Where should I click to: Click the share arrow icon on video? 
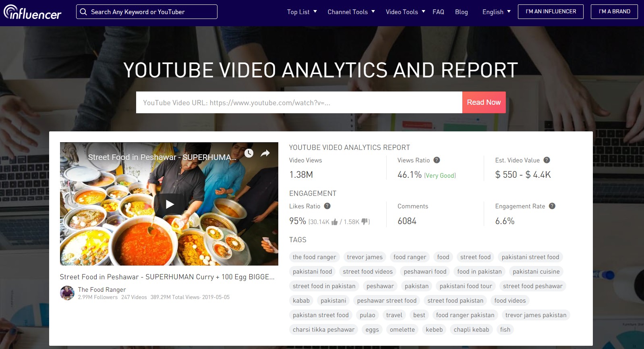point(265,153)
